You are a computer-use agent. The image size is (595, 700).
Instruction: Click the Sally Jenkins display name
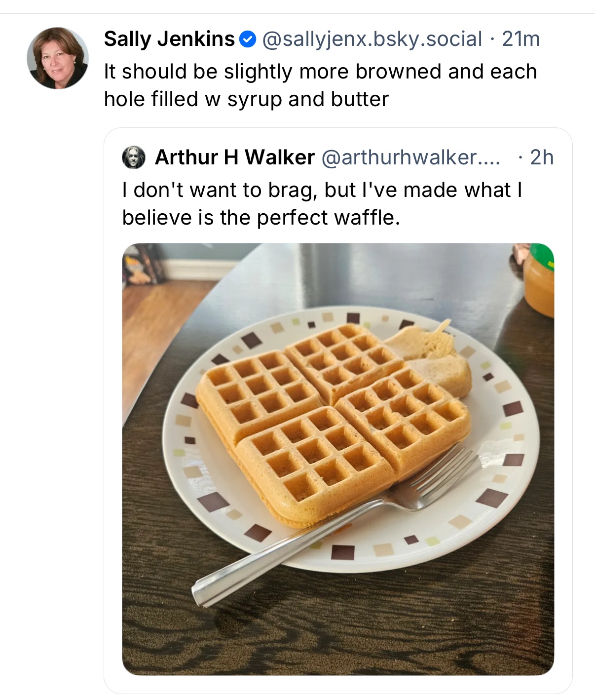(x=169, y=39)
